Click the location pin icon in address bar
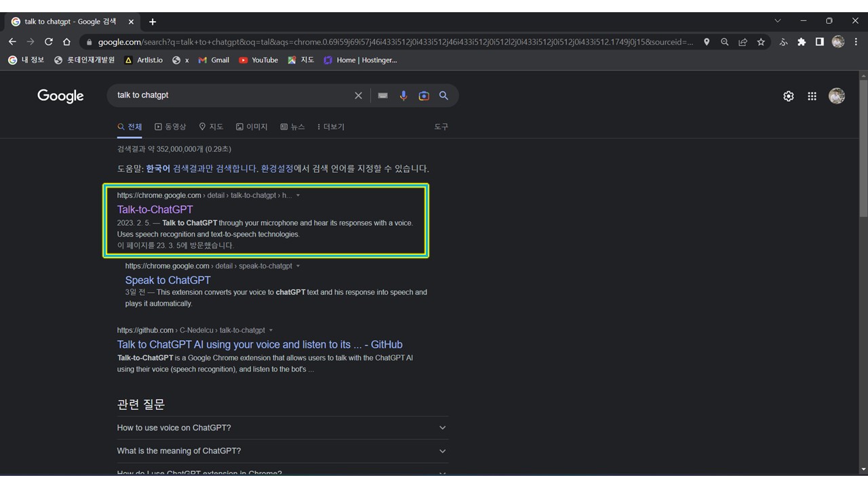Image resolution: width=868 pixels, height=488 pixels. click(707, 42)
